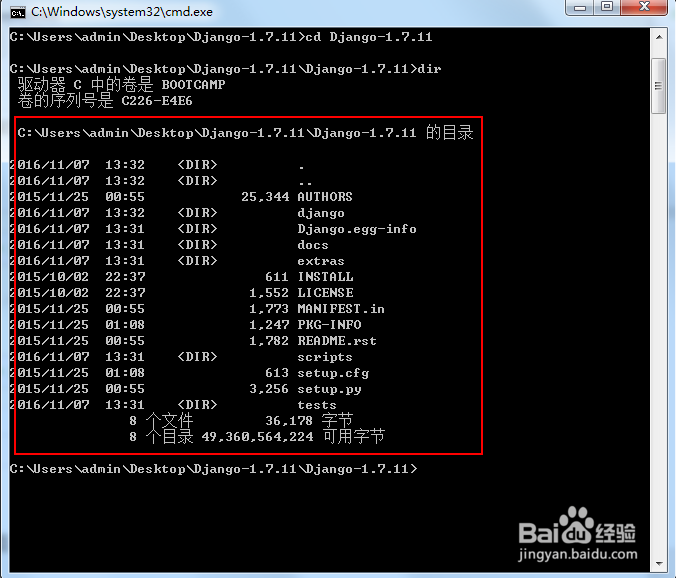Click the 01:08 time of setup.cfg row
Screen dimensions: 676x578
pyautogui.click(x=125, y=373)
